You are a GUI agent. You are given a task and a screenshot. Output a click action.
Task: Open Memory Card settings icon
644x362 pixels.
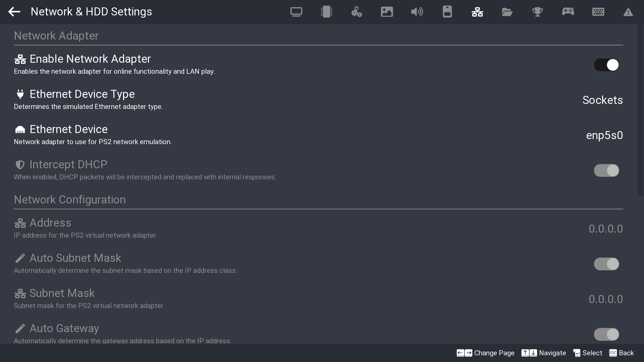tap(447, 12)
